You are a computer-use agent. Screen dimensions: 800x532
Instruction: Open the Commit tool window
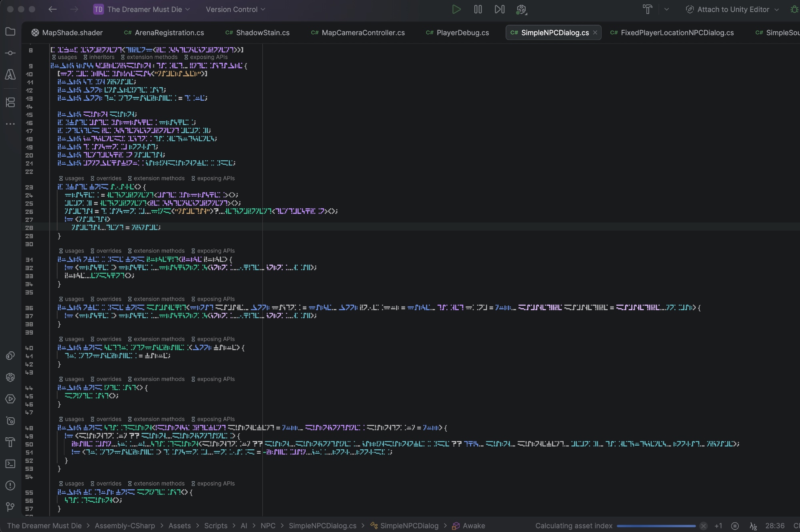tap(10, 53)
